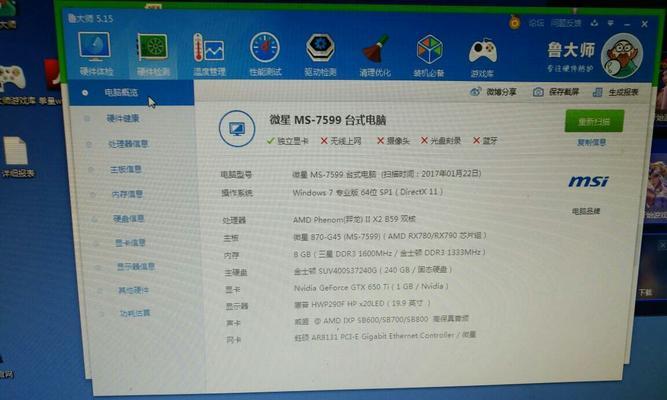Click the AR8131 PCI-E Gigabit Ethernet value
The height and width of the screenshot is (400, 667).
385,337
